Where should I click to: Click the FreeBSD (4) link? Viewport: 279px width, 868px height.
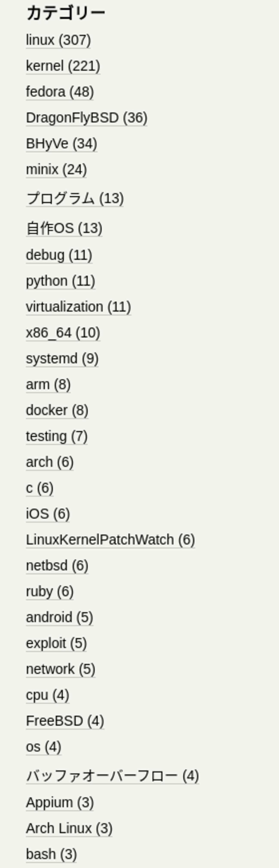click(65, 721)
